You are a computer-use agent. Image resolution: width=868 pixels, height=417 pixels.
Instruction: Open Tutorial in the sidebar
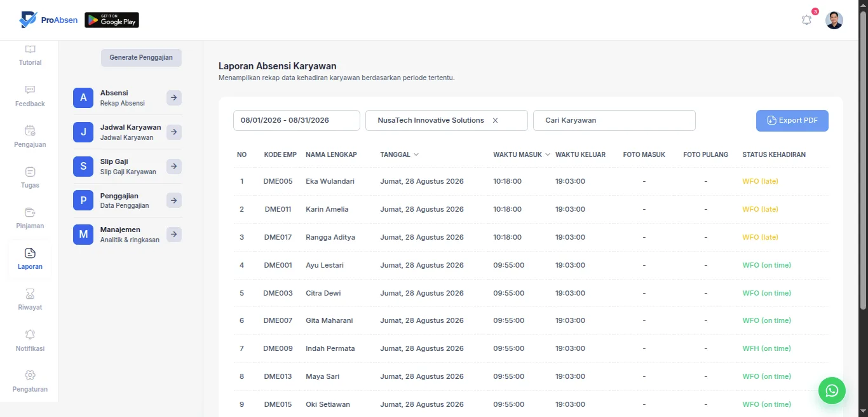[x=30, y=55]
